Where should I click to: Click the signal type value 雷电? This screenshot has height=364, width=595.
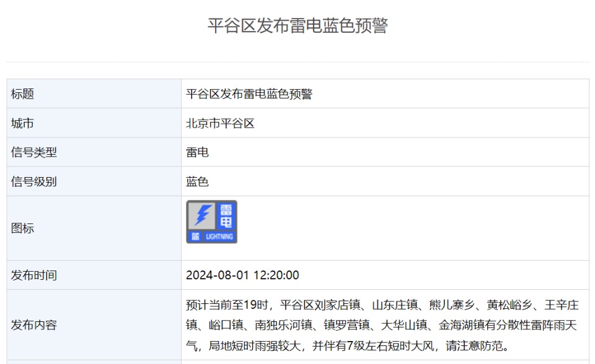pyautogui.click(x=197, y=152)
